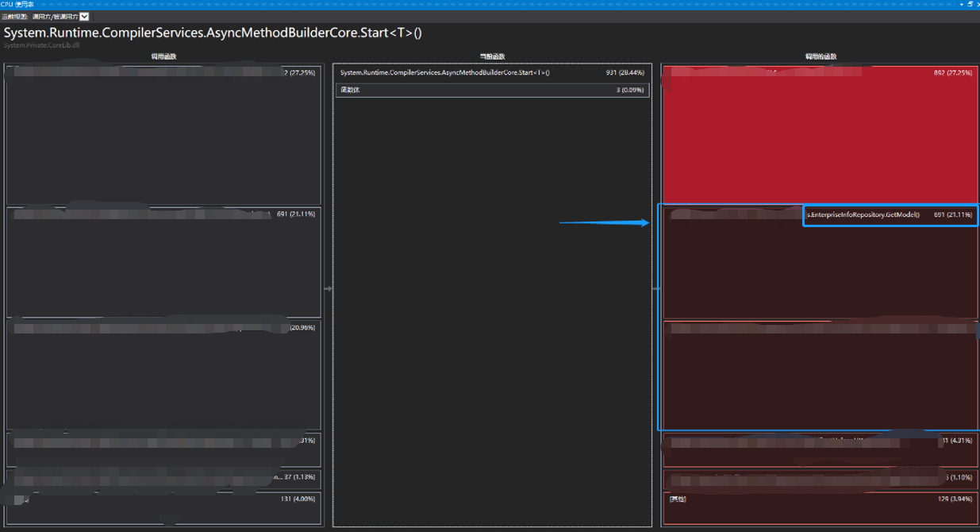Screen dimensions: 980x532
Task: Select the red callee box with 892 (27.25%)
Action: coord(820,134)
